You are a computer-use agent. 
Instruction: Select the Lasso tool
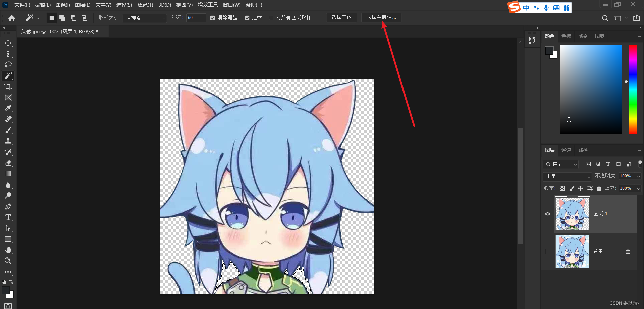(8, 65)
